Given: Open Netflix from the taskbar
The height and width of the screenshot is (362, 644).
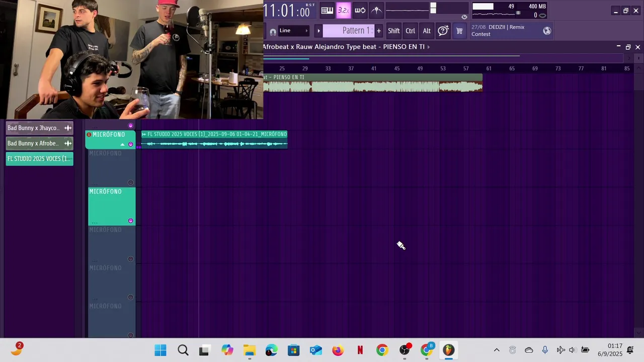Looking at the screenshot, I should [360, 350].
